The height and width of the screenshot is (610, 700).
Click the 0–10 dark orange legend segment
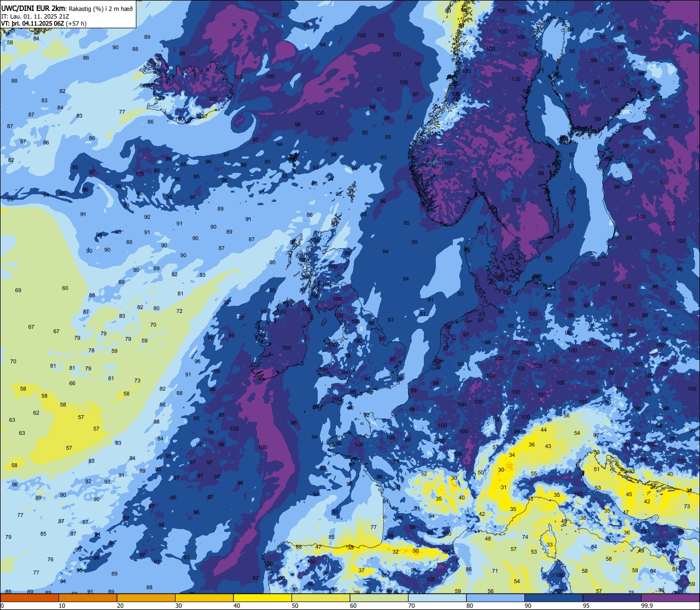click(x=29, y=598)
